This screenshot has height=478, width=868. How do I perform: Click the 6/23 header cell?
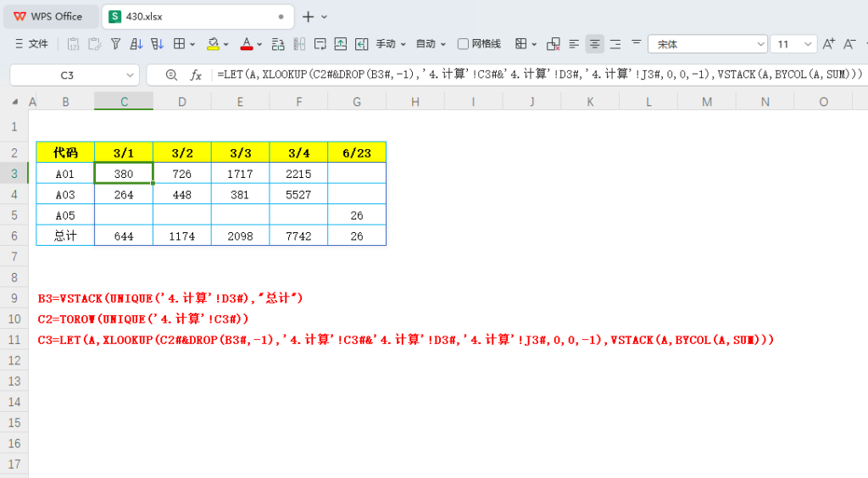[x=357, y=153]
